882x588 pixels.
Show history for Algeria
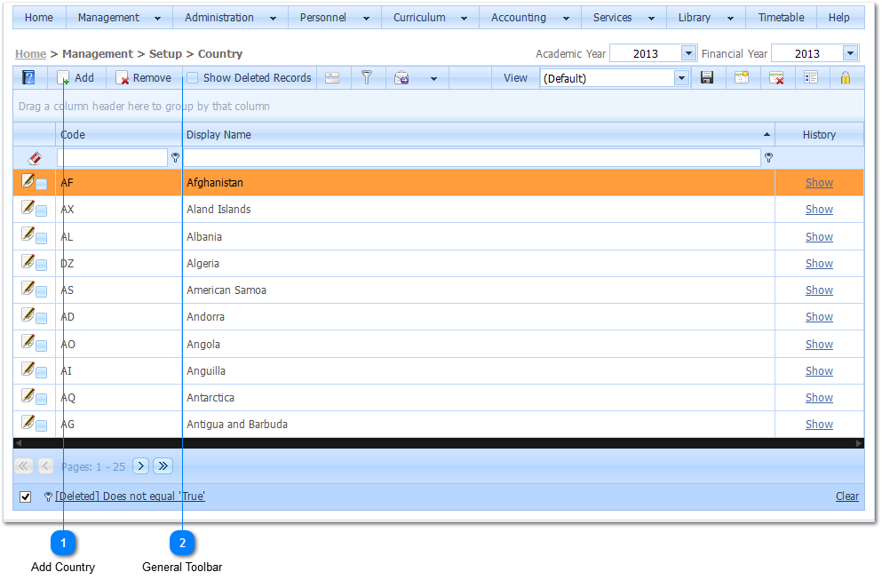pyautogui.click(x=819, y=264)
